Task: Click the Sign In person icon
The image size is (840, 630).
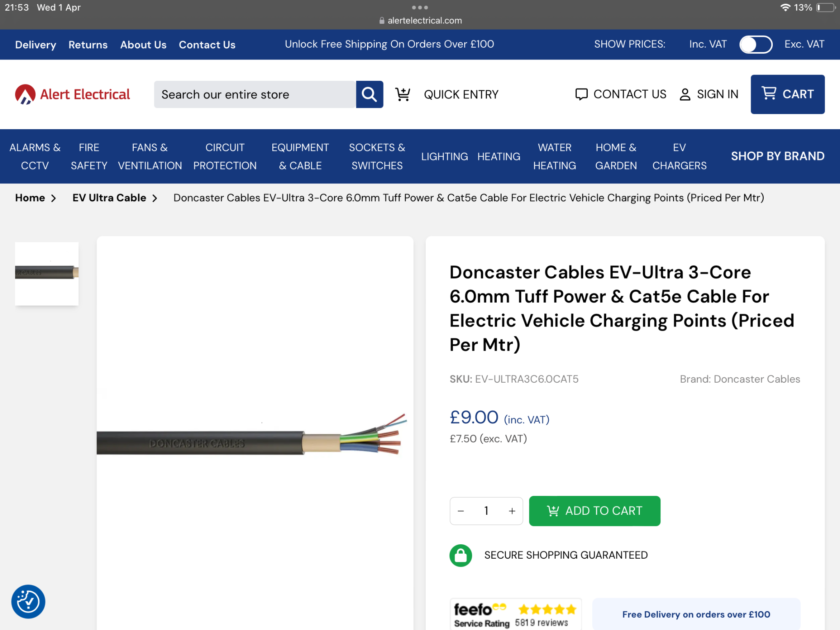Action: pos(685,94)
